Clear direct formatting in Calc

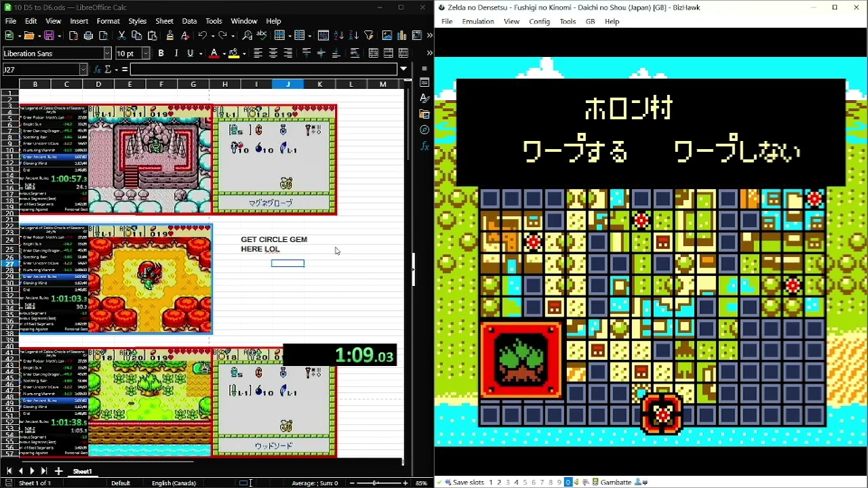click(x=184, y=35)
